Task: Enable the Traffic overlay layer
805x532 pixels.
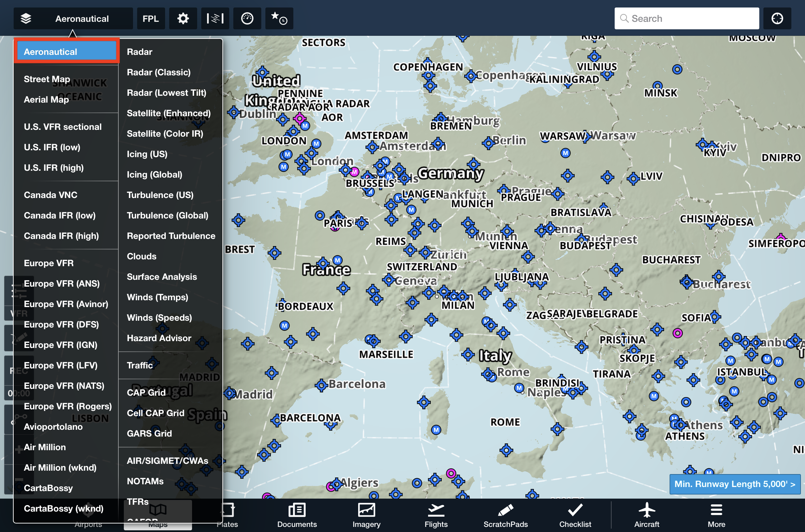Action: click(x=140, y=365)
